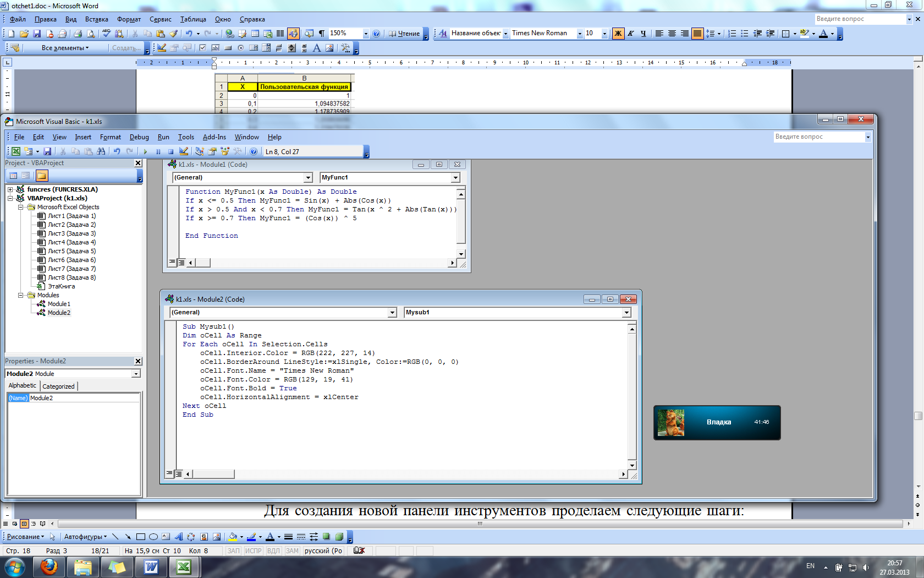Click Чтение reading mode button in Word
Image resolution: width=924 pixels, height=578 pixels.
[404, 34]
